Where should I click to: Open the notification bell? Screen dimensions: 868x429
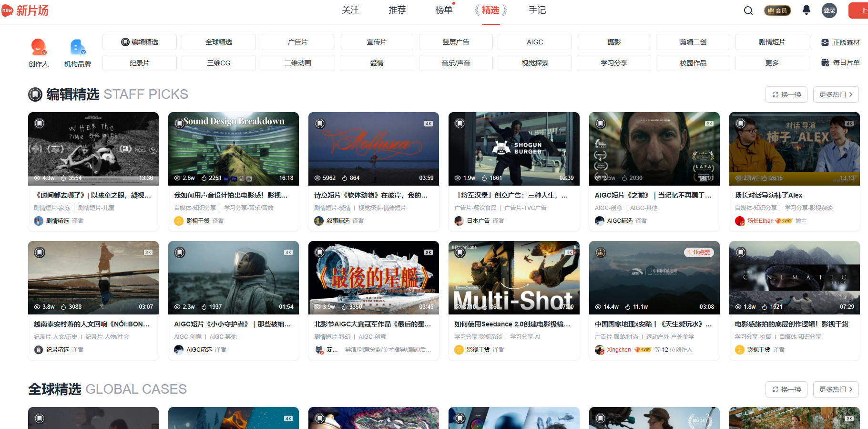[x=806, y=10]
